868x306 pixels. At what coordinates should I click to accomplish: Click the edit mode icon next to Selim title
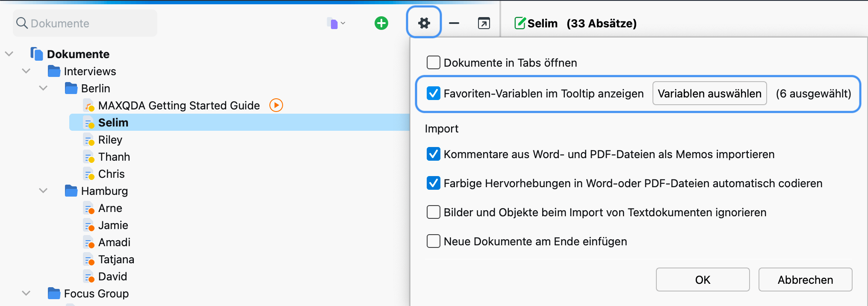[520, 23]
